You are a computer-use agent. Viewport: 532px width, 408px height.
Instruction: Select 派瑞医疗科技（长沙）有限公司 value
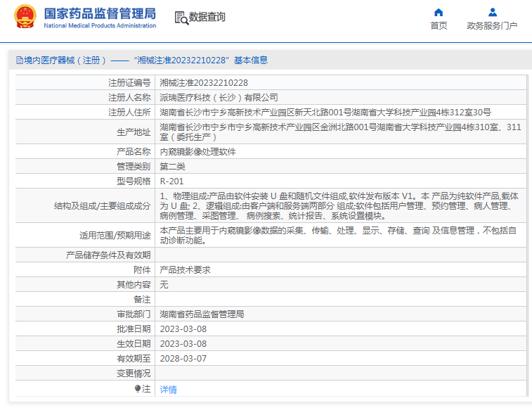pos(219,98)
